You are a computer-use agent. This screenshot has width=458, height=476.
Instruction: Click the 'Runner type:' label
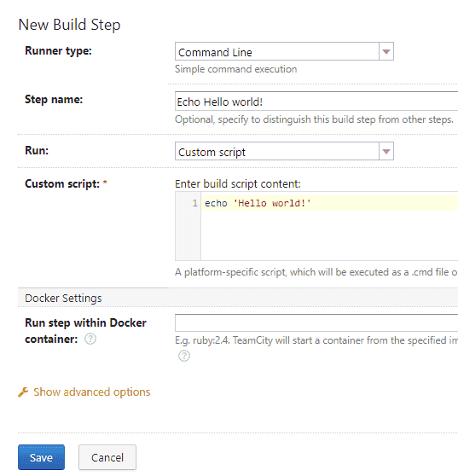pyautogui.click(x=58, y=50)
